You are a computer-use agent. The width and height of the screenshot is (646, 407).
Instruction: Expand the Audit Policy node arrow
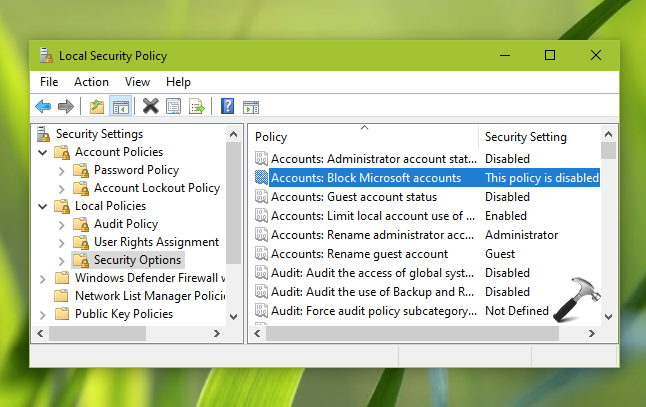point(61,224)
